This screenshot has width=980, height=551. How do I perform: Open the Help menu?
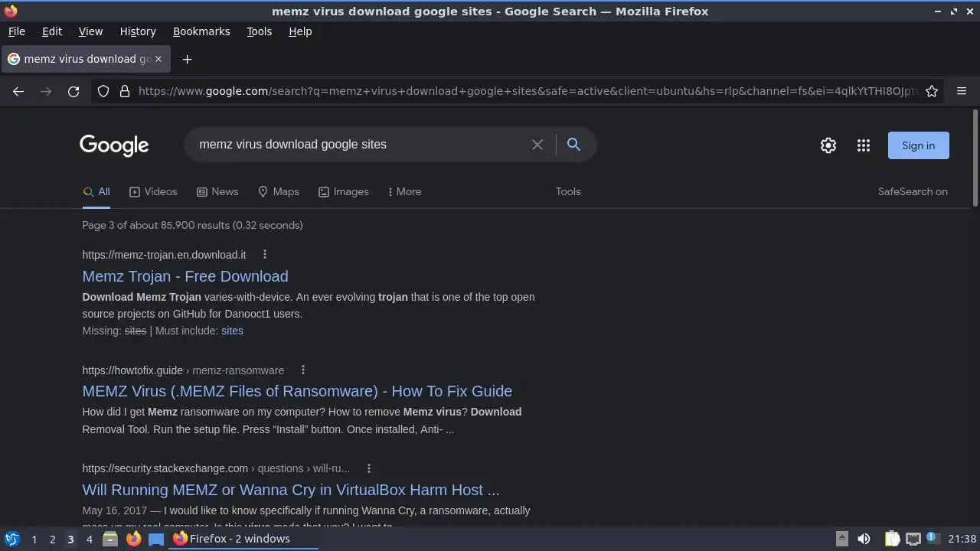pyautogui.click(x=300, y=31)
